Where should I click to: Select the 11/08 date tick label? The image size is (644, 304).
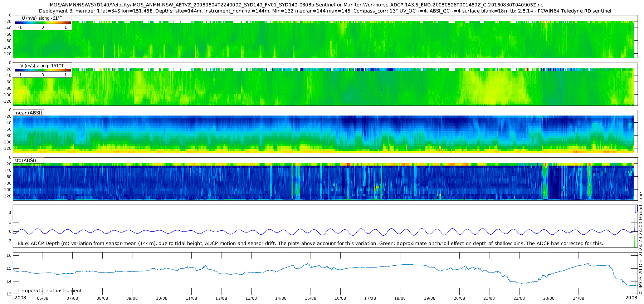click(191, 298)
